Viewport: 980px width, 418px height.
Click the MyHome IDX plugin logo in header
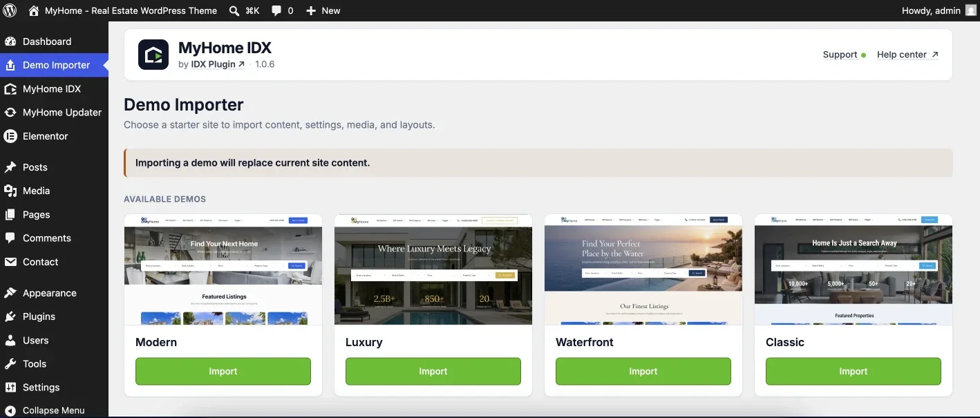[x=153, y=55]
